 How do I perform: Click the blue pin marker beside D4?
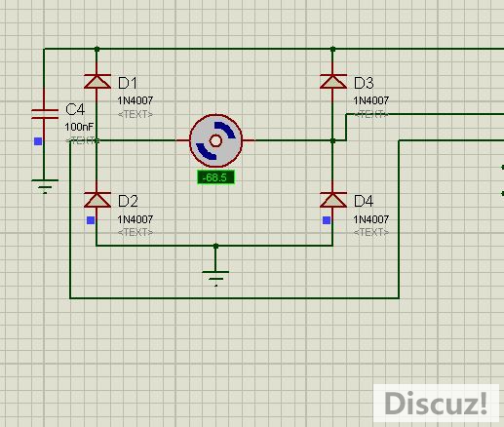pyautogui.click(x=327, y=220)
